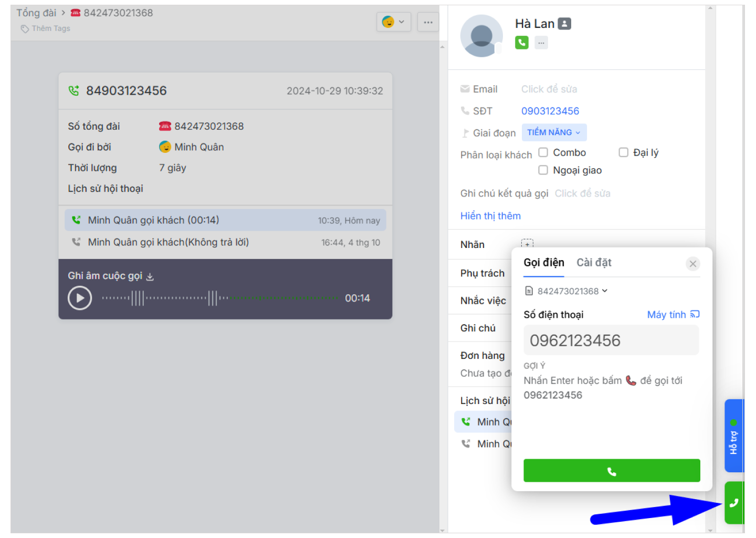Open more options beside contact call icon

[541, 43]
